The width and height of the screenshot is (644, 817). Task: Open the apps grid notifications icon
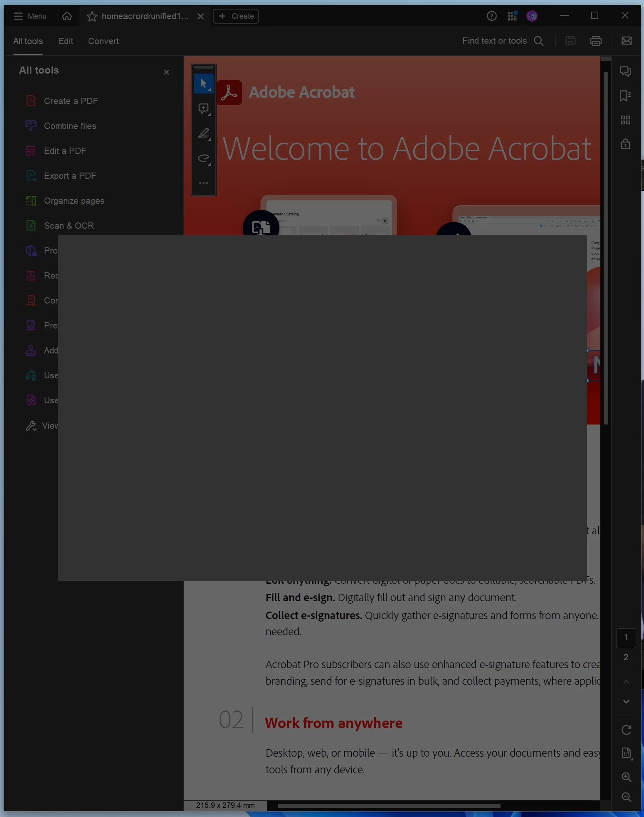(512, 16)
